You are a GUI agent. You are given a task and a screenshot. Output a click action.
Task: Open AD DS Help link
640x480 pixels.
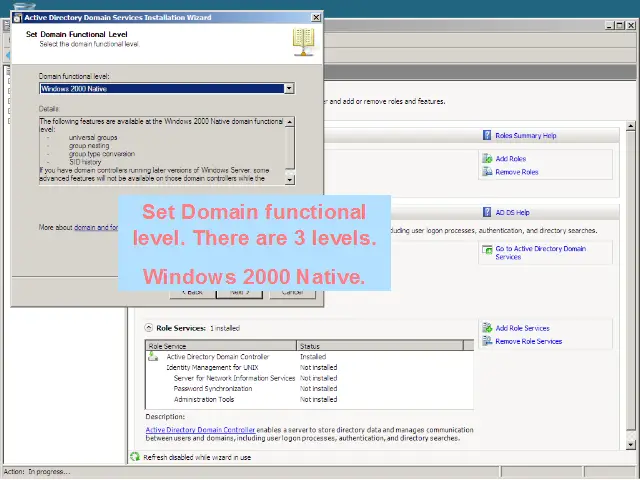512,213
